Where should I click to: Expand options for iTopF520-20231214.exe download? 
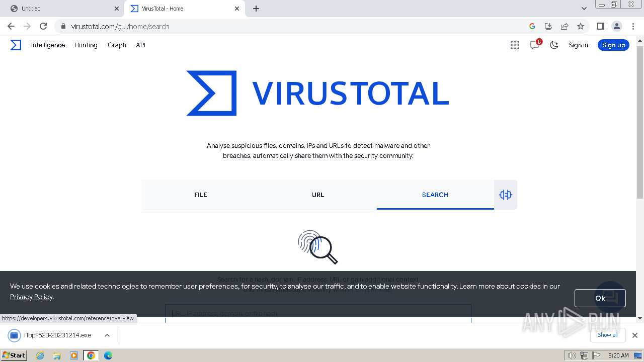pos(107,335)
